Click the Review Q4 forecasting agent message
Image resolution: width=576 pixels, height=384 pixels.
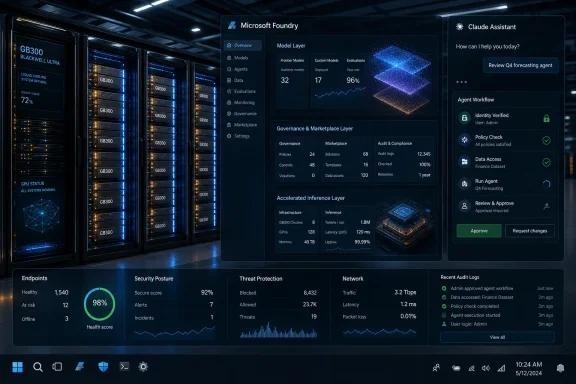(521, 65)
